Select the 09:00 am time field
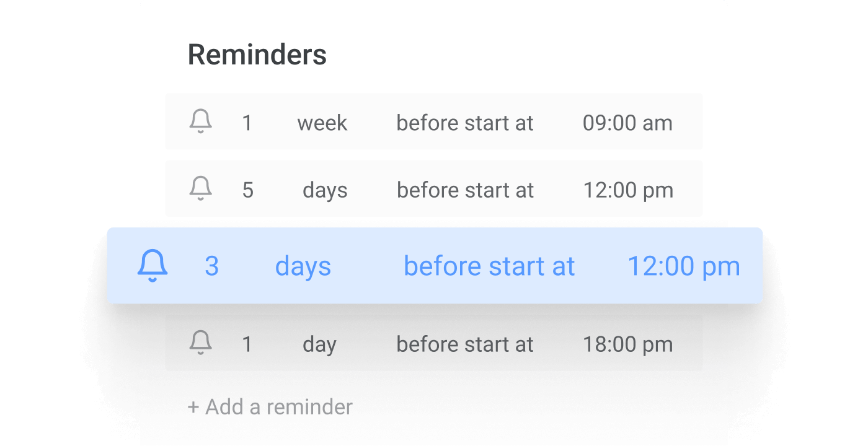Viewport: 868px width, 446px height. [x=628, y=122]
